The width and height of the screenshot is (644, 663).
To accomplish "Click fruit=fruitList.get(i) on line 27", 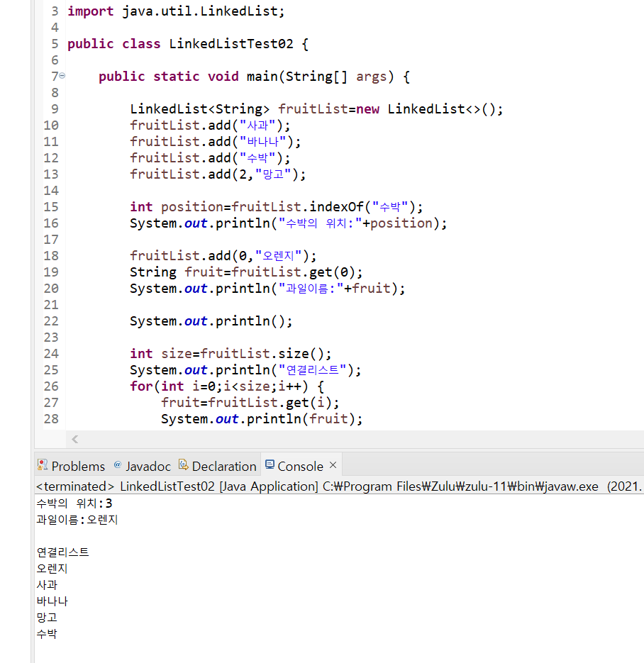I will point(250,403).
